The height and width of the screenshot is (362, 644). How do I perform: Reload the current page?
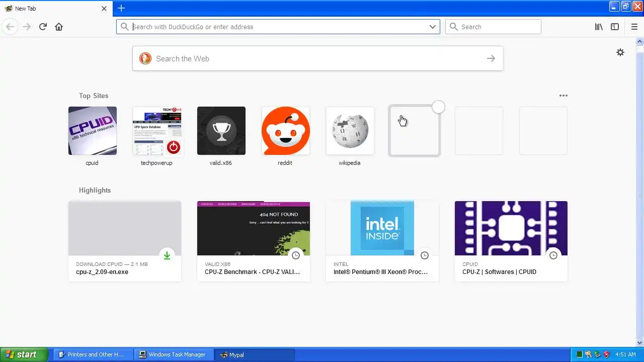[x=43, y=27]
